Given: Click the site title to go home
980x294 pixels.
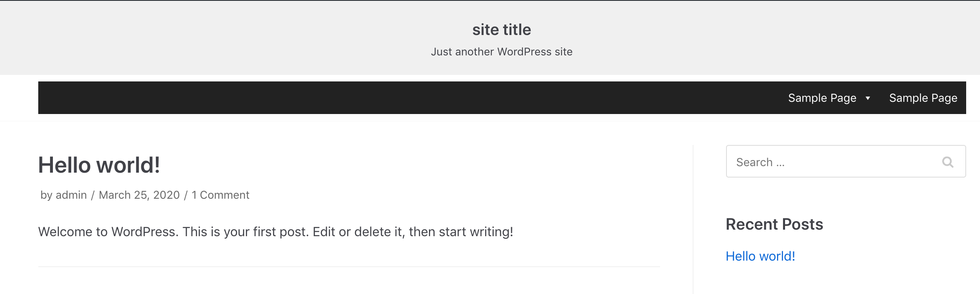Looking at the screenshot, I should (x=501, y=29).
